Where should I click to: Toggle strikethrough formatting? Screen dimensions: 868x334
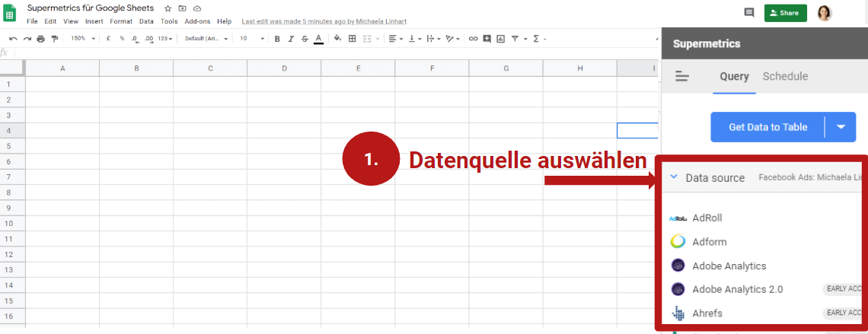pos(305,39)
